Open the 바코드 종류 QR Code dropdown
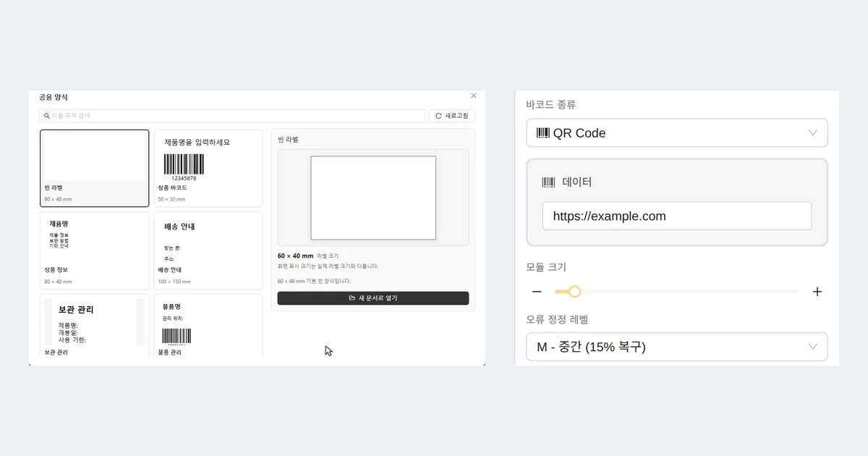 click(677, 133)
